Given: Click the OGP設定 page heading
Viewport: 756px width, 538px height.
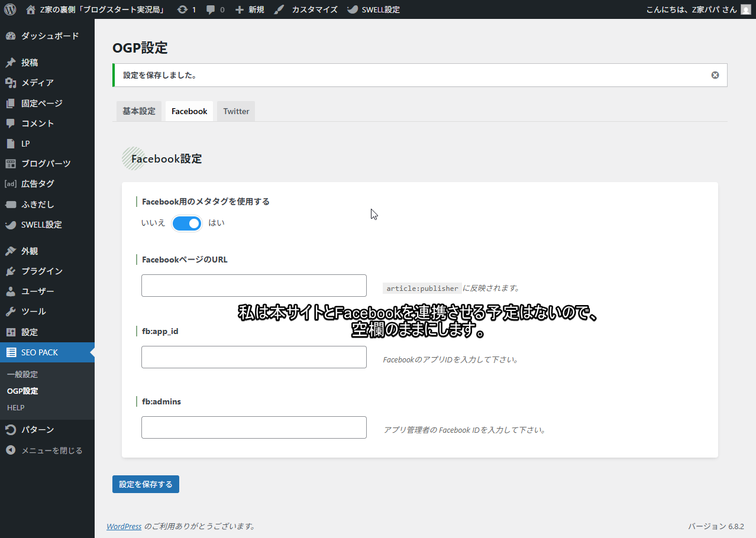Looking at the screenshot, I should click(140, 48).
